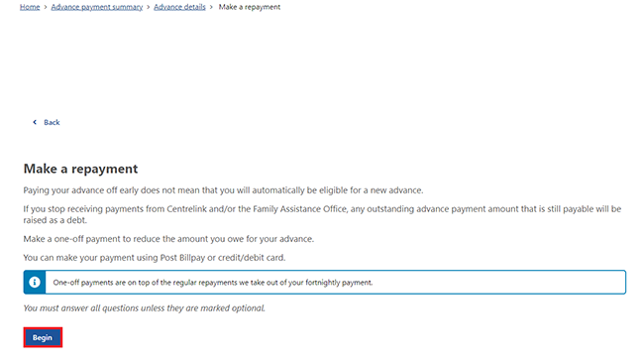Click the blue info icon in the notice banner
Viewport: 644px width, 364px height.
[x=35, y=282]
